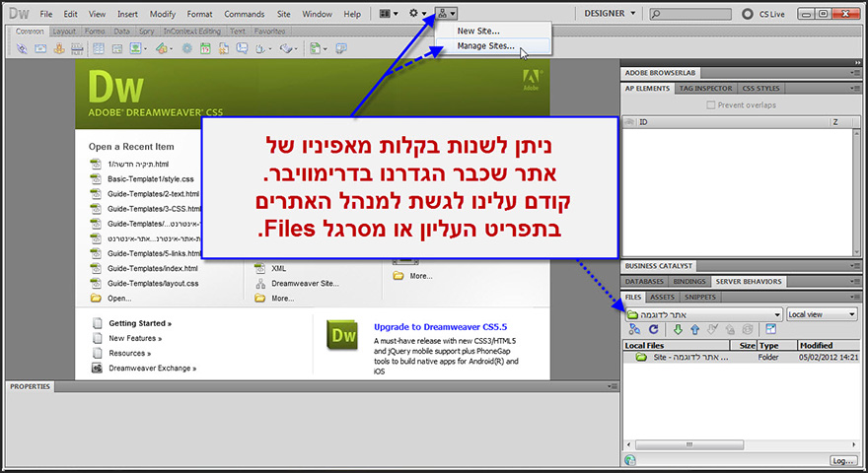This screenshot has height=473, width=868.
Task: Open the DESIGNER workspace switcher
Action: tap(610, 13)
